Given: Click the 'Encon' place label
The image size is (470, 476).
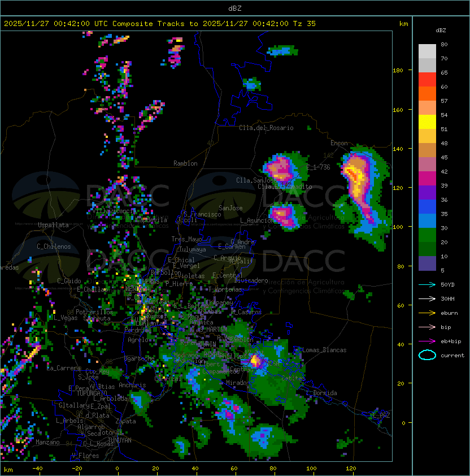Looking at the screenshot, I should click(339, 143).
